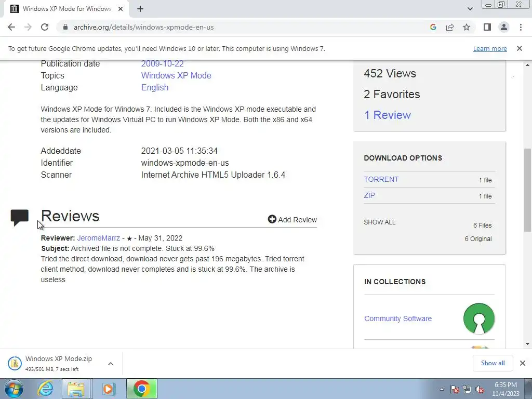Open the Windows XP Mode topic link
This screenshot has height=399, width=532.
(x=176, y=75)
